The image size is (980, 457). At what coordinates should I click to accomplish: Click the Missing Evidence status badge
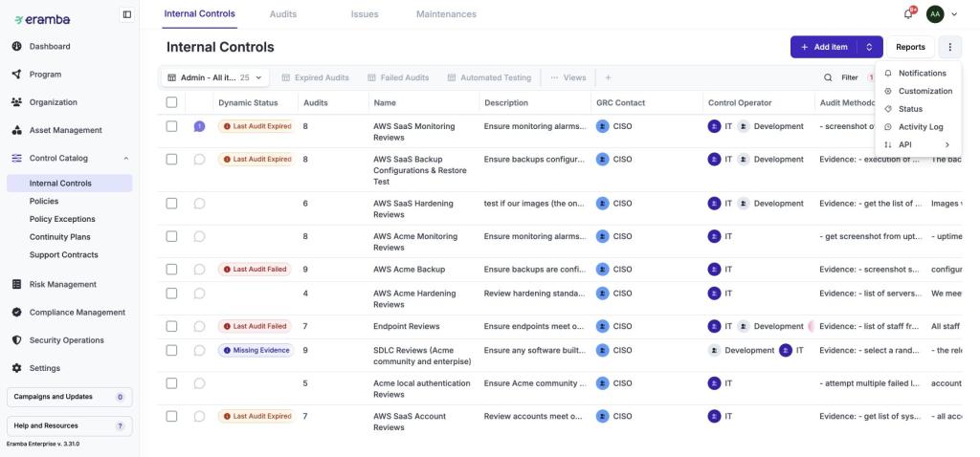(x=256, y=350)
